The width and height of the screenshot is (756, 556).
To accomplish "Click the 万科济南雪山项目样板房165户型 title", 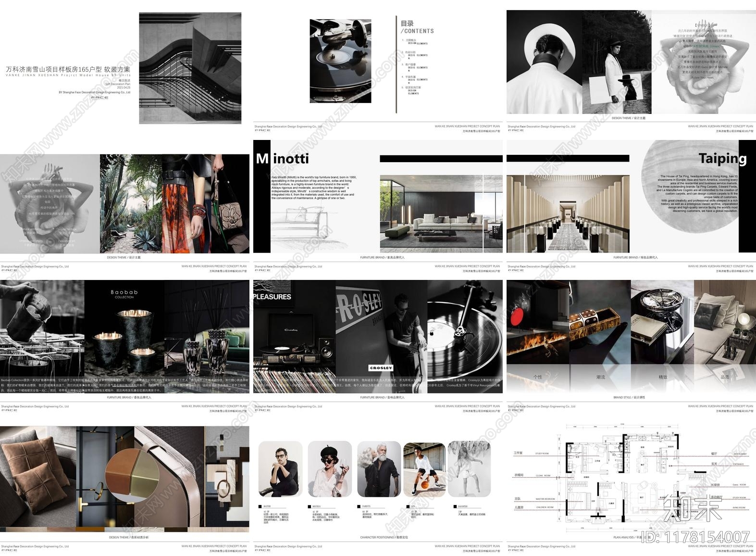I will click(x=68, y=69).
